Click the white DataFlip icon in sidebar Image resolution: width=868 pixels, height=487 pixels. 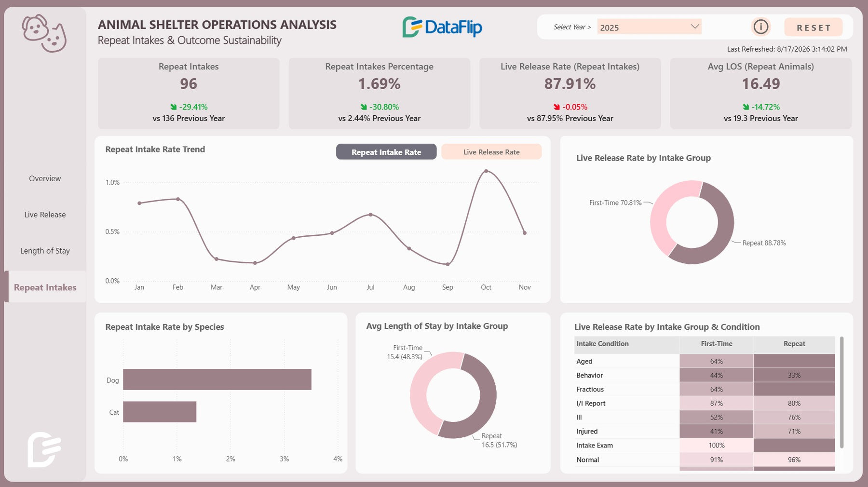click(44, 449)
